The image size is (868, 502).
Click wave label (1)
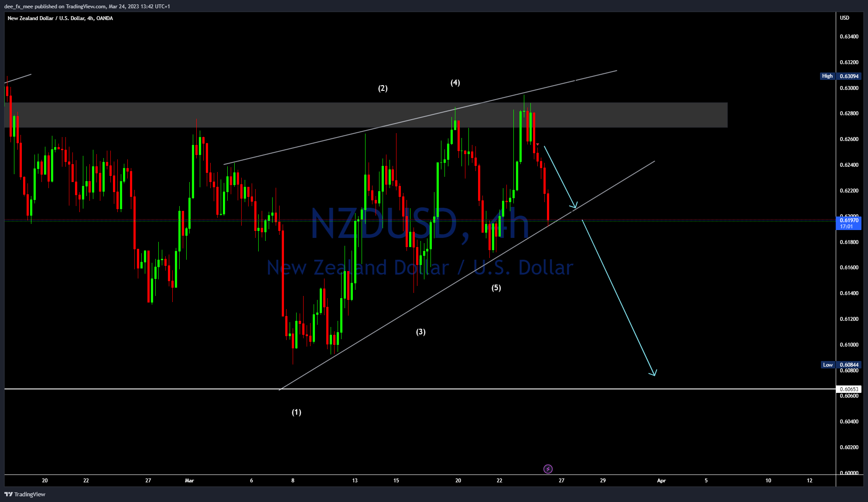point(297,412)
